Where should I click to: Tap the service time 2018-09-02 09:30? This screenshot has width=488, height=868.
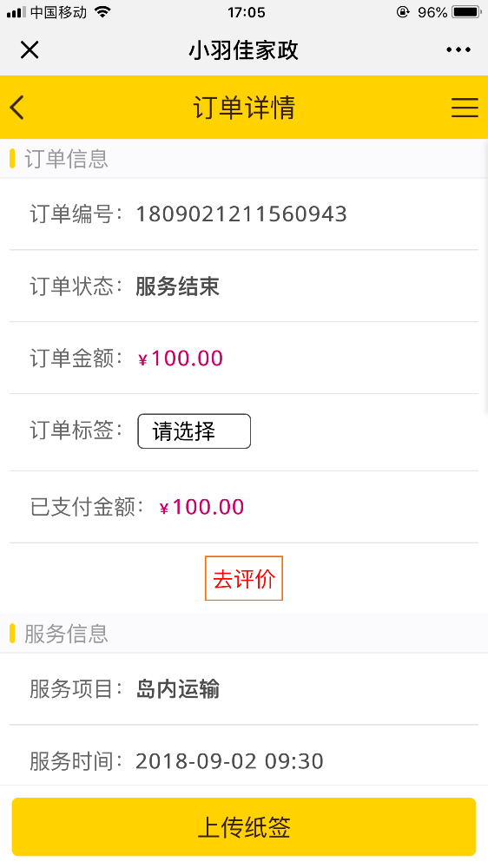229,761
